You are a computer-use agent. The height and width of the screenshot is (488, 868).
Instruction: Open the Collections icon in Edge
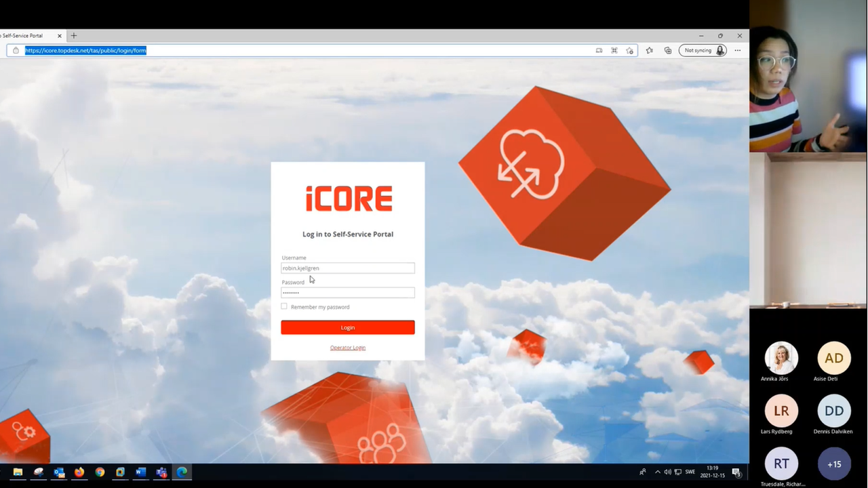(668, 50)
